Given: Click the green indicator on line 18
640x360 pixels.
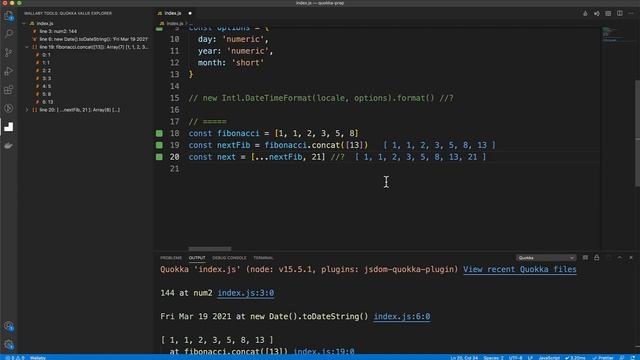Looking at the screenshot, I should click(159, 133).
